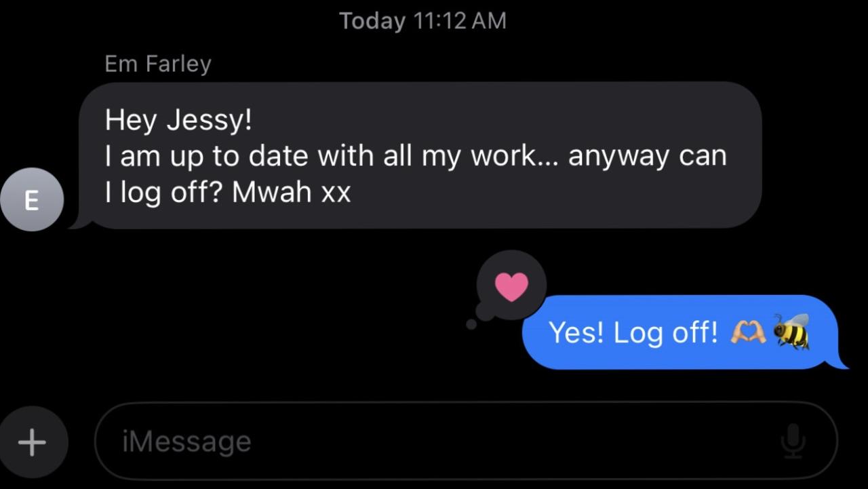The image size is (868, 489).
Task: Open the apps menu with the plus button
Action: click(31, 442)
